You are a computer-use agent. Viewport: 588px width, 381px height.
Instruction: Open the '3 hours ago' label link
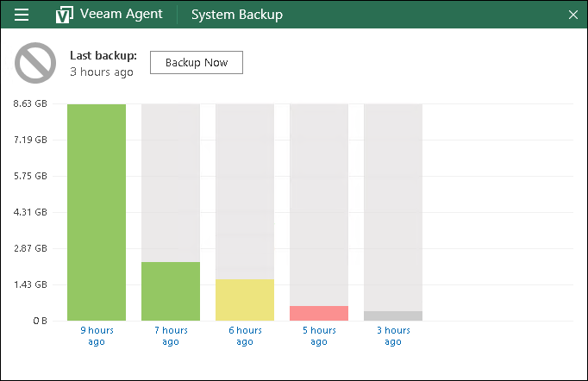393,336
